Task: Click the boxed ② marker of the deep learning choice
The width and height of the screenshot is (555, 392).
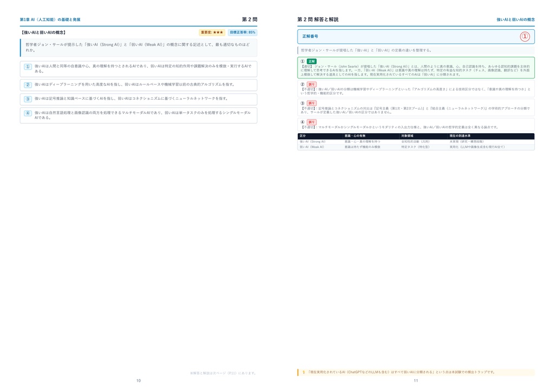Action: (x=28, y=85)
